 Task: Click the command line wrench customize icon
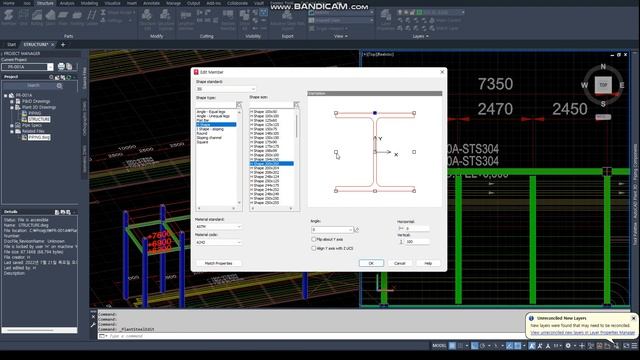[x=93, y=325]
